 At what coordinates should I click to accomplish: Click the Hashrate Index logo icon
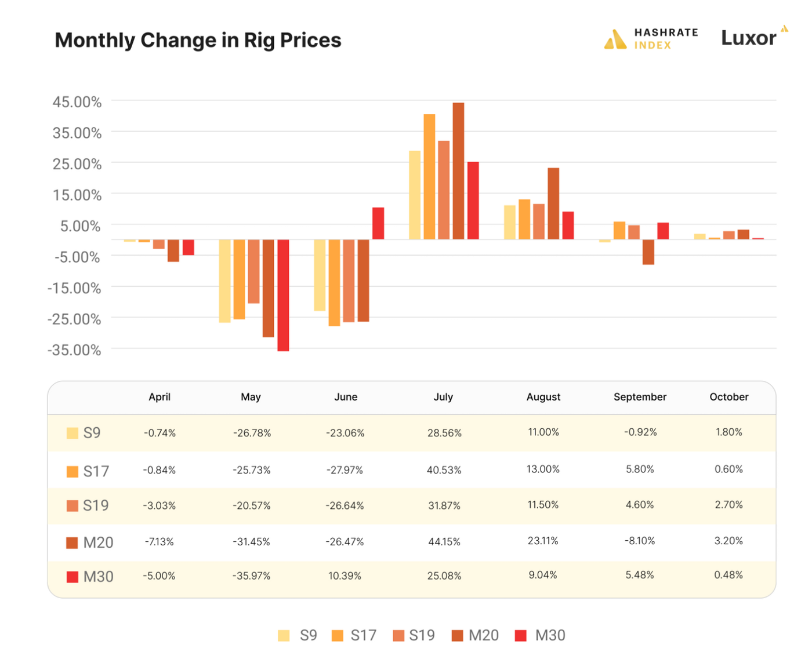click(x=615, y=39)
